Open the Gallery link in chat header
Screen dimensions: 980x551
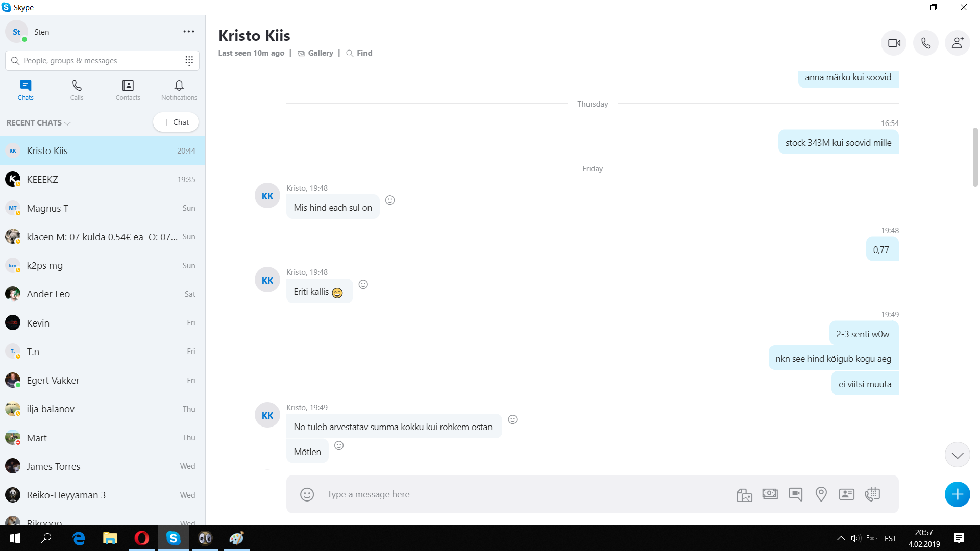[320, 53]
